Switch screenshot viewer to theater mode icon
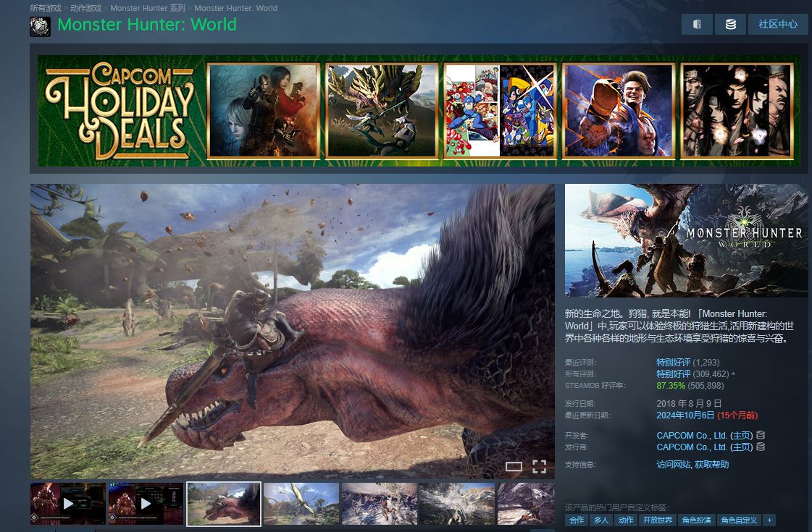 tap(514, 466)
